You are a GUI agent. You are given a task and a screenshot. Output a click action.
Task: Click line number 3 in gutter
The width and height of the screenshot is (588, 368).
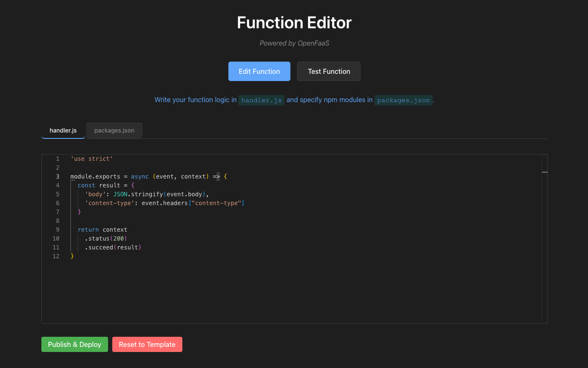(x=58, y=176)
